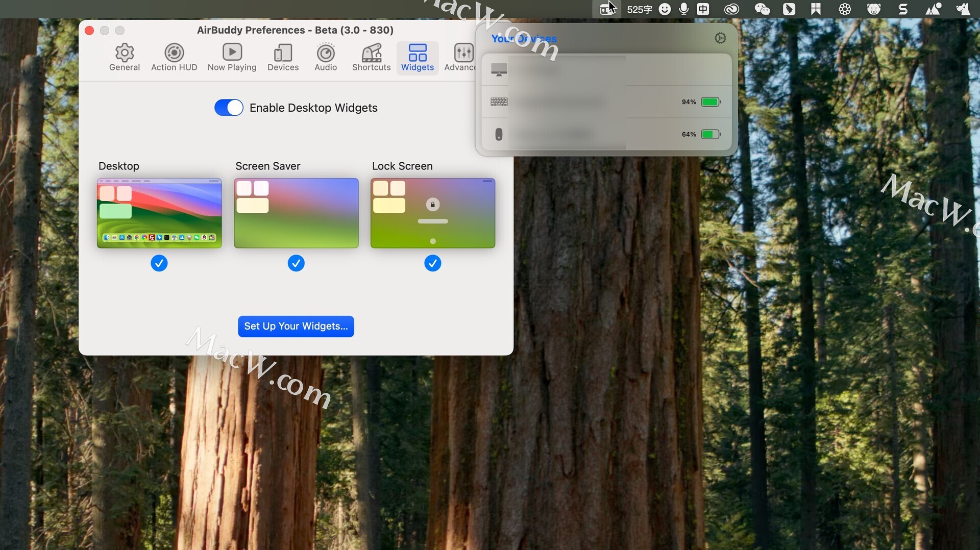Go to the Audio tab
The image size is (980, 550).
click(326, 58)
